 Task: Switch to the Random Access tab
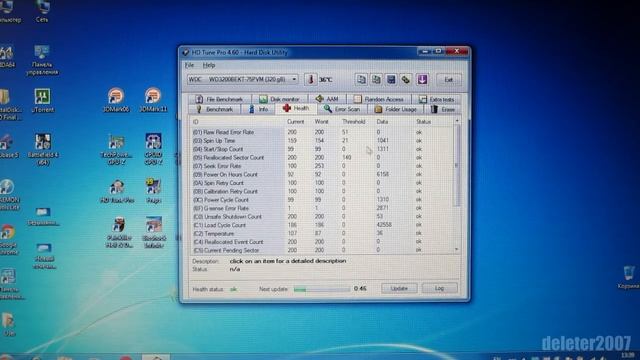(x=378, y=99)
